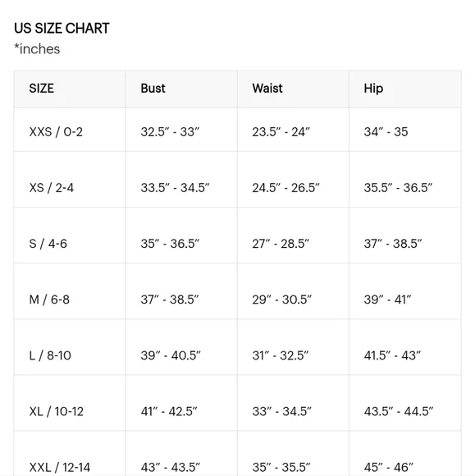The width and height of the screenshot is (475, 476).
Task: Click the Hip column header
Action: [x=373, y=89]
